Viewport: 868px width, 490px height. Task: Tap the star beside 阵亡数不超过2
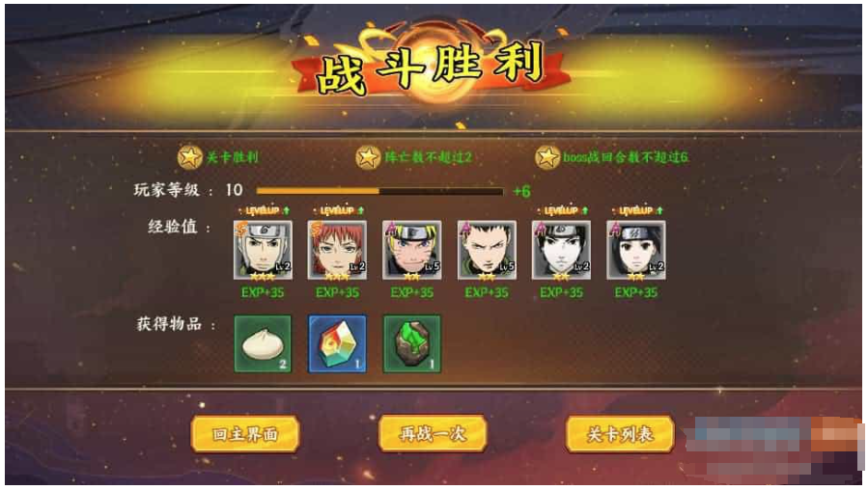[368, 157]
